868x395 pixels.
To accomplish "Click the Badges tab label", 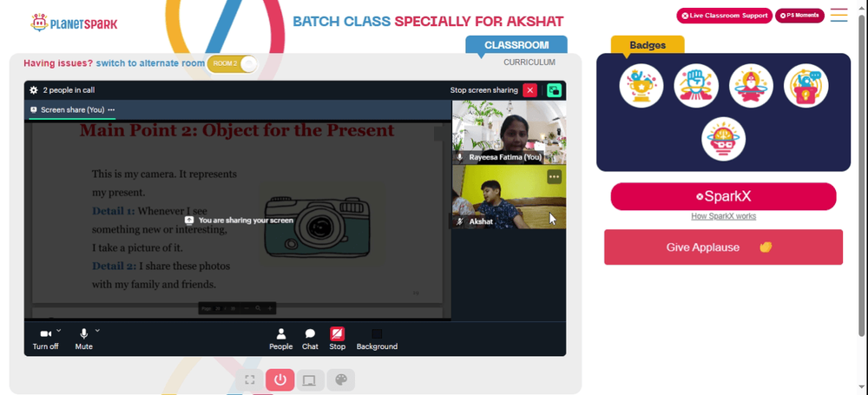I will [x=648, y=45].
